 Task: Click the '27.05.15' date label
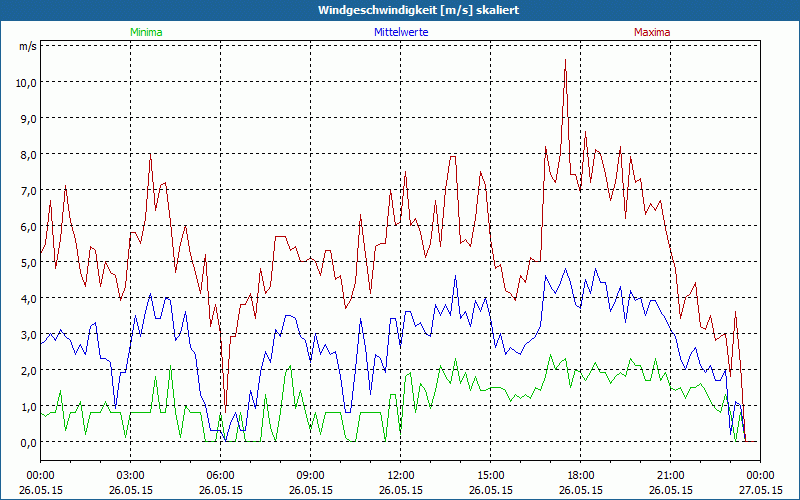[x=760, y=490]
